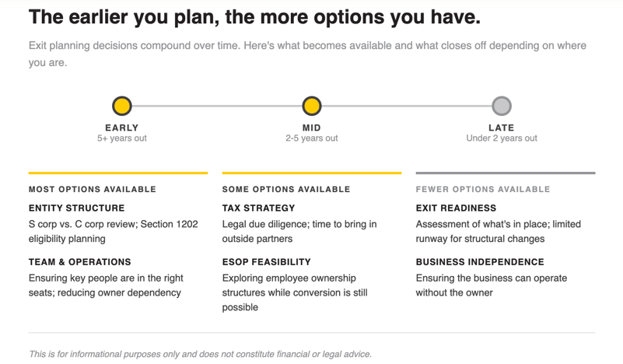Select the LATE stage label
Image resolution: width=623 pixels, height=364 pixels.
(502, 128)
